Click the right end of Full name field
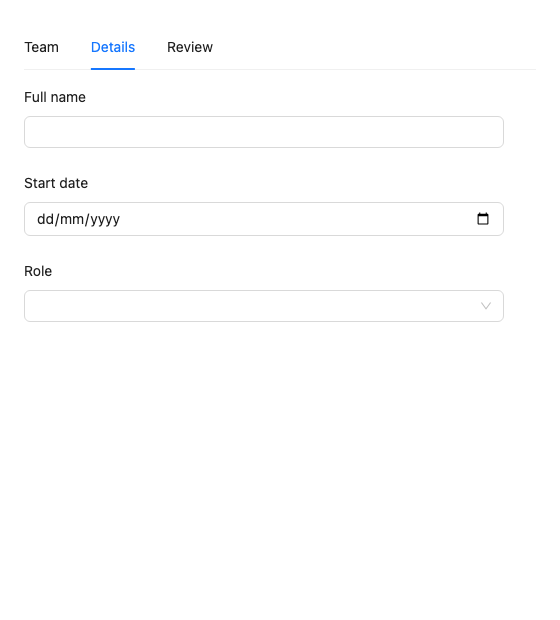The height and width of the screenshot is (620, 560). (x=486, y=132)
